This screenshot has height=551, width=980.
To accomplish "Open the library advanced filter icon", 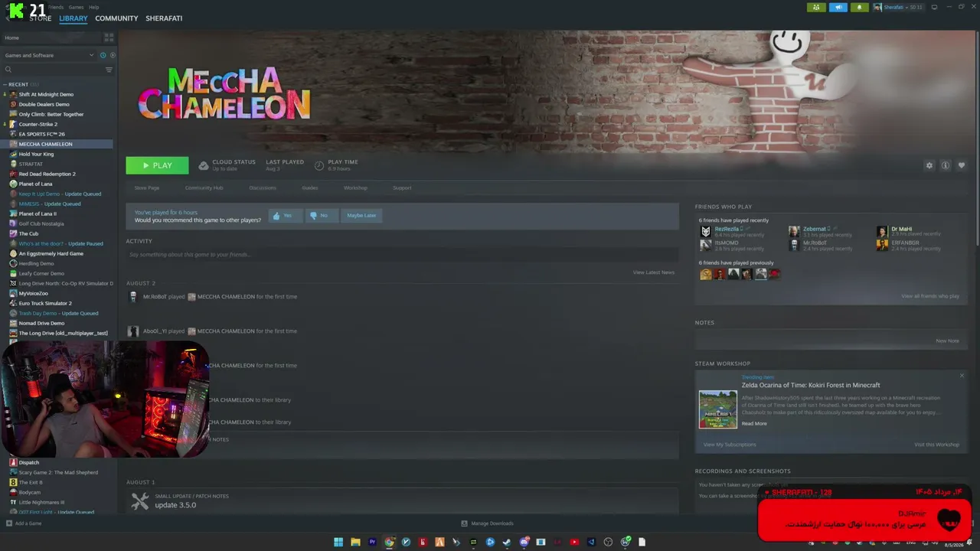I will pos(109,70).
